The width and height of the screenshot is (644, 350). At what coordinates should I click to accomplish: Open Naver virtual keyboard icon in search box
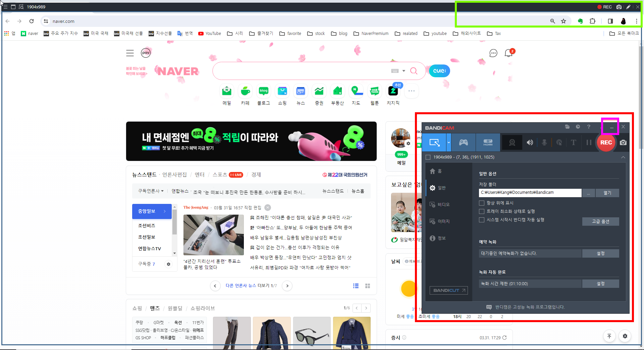click(x=395, y=71)
